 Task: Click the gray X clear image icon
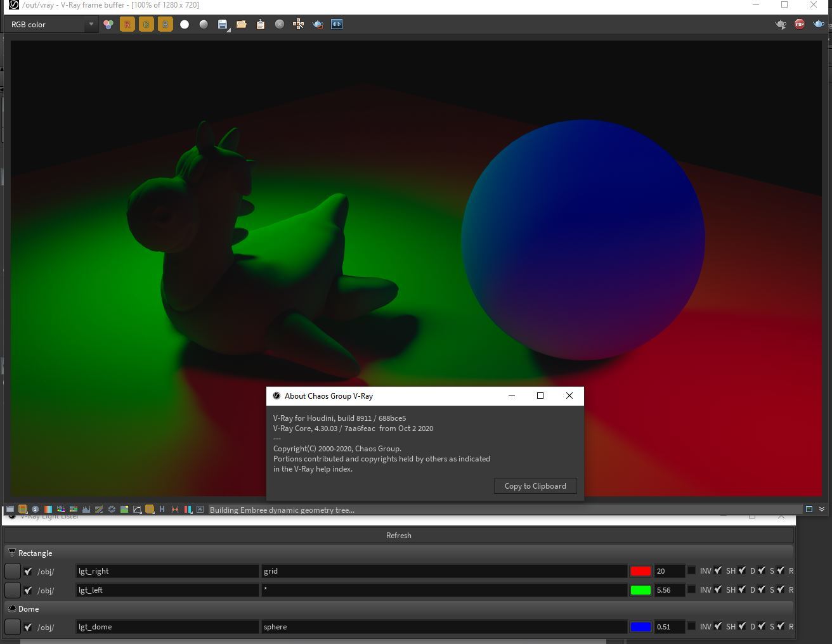point(280,24)
